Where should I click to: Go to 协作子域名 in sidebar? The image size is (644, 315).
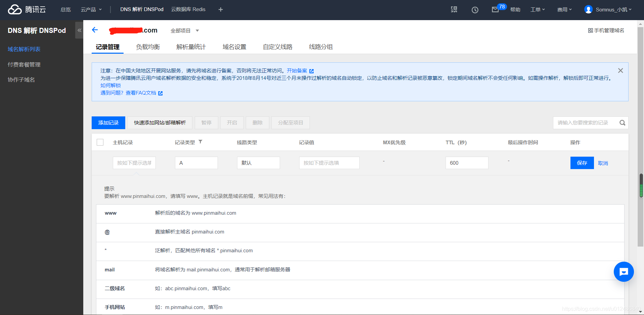coord(21,80)
